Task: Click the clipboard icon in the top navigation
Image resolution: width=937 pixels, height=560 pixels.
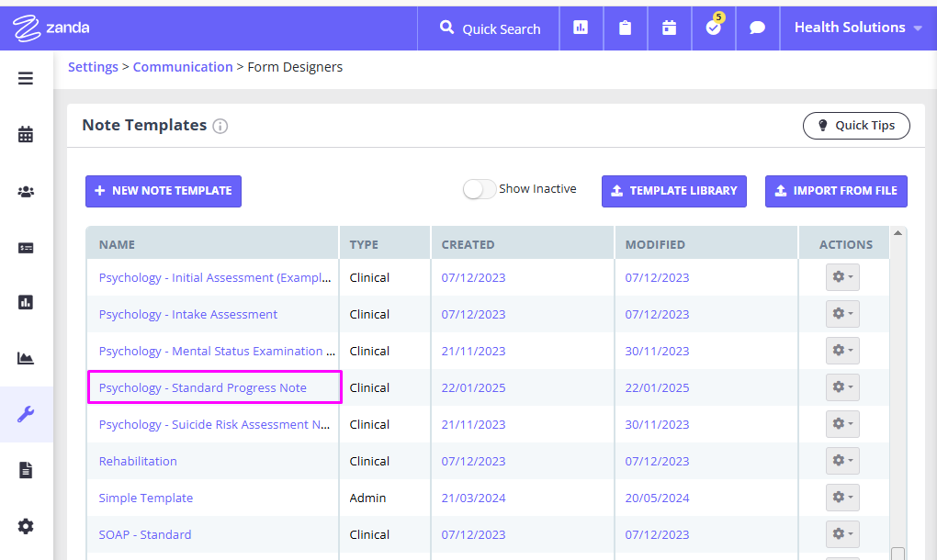Action: click(625, 28)
